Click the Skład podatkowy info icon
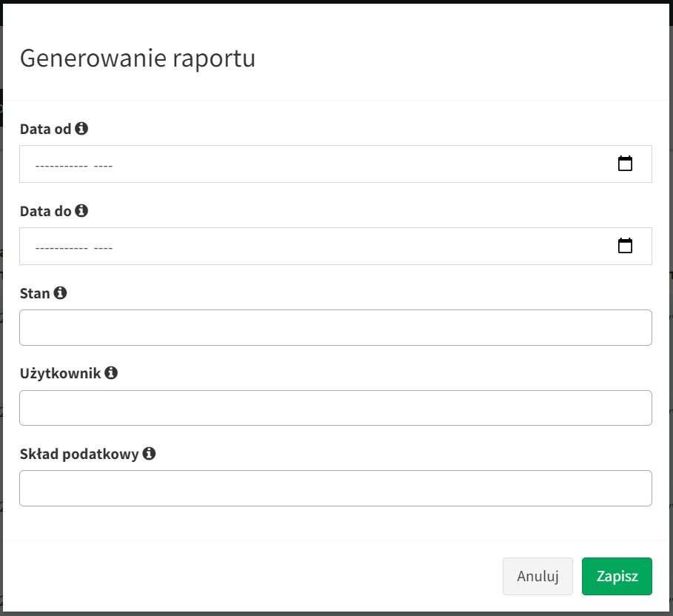The height and width of the screenshot is (616, 673). 149,454
